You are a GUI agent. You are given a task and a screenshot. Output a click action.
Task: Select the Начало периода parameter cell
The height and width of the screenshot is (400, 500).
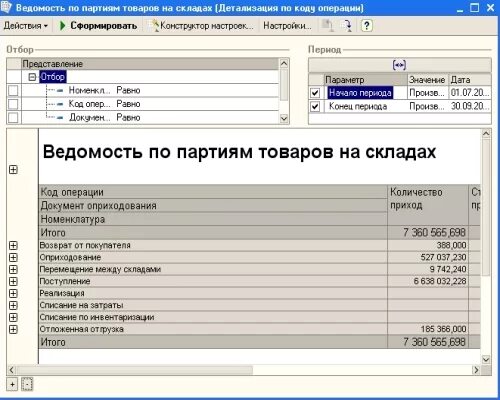click(365, 93)
